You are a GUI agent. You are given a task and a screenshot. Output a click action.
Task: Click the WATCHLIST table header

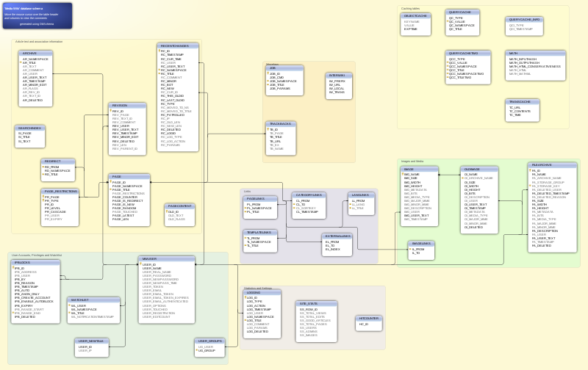[94, 300]
